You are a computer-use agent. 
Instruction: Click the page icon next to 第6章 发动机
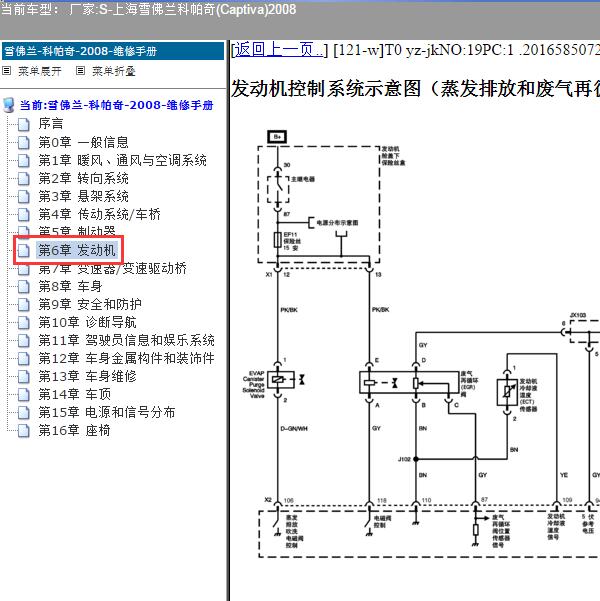click(x=24, y=251)
